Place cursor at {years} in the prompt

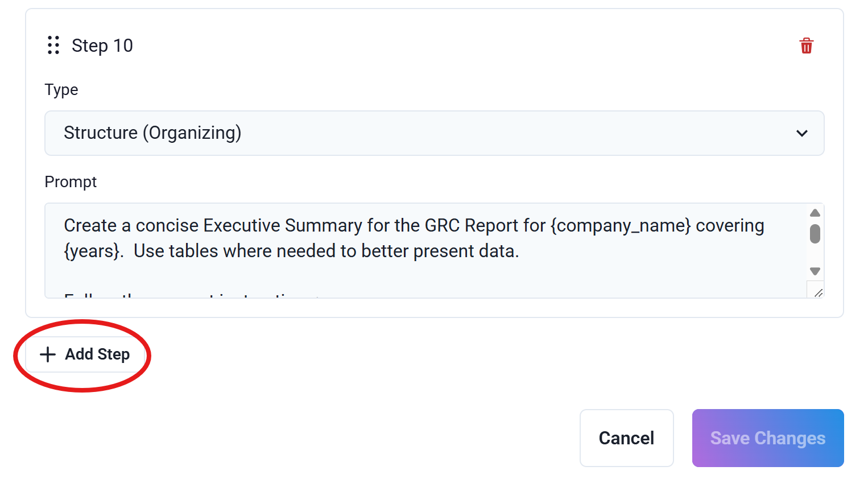point(92,251)
